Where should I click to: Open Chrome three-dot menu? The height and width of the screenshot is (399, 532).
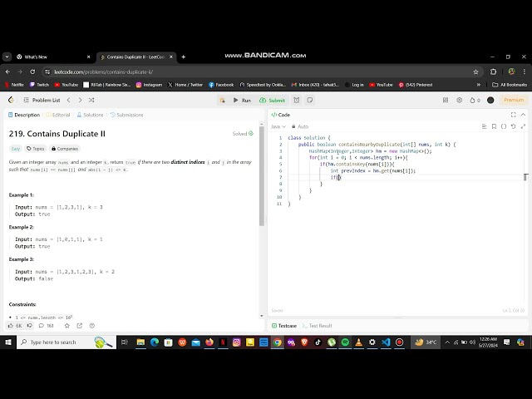click(x=525, y=72)
